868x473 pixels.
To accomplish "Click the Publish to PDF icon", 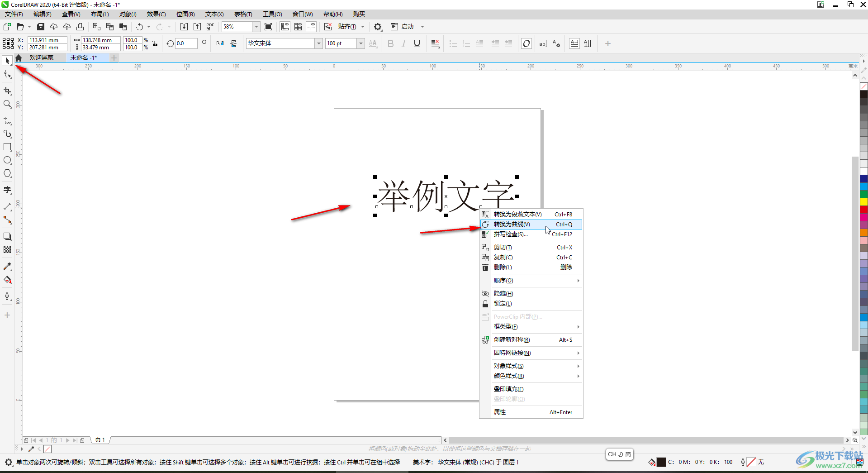I will pos(210,27).
